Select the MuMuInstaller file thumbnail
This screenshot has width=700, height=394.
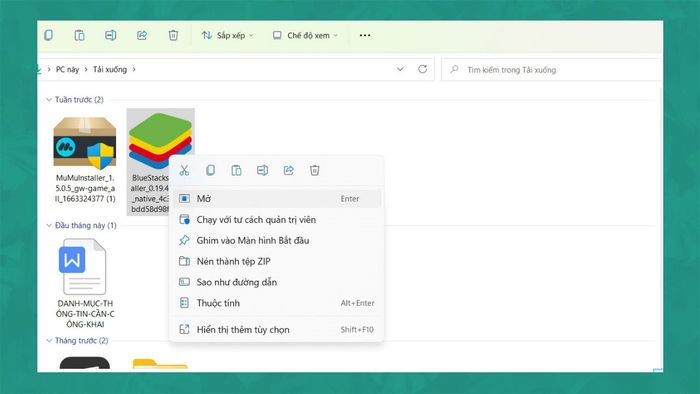point(85,143)
